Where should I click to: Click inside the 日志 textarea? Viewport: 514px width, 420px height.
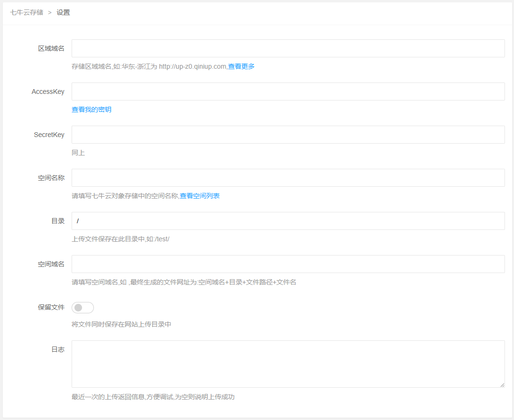click(x=288, y=364)
